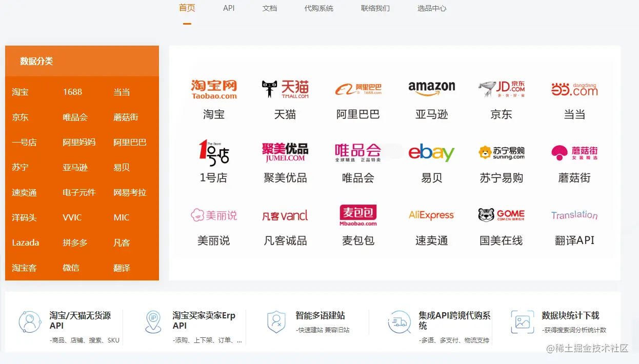Click the 国美在线 label under GOME

(501, 240)
